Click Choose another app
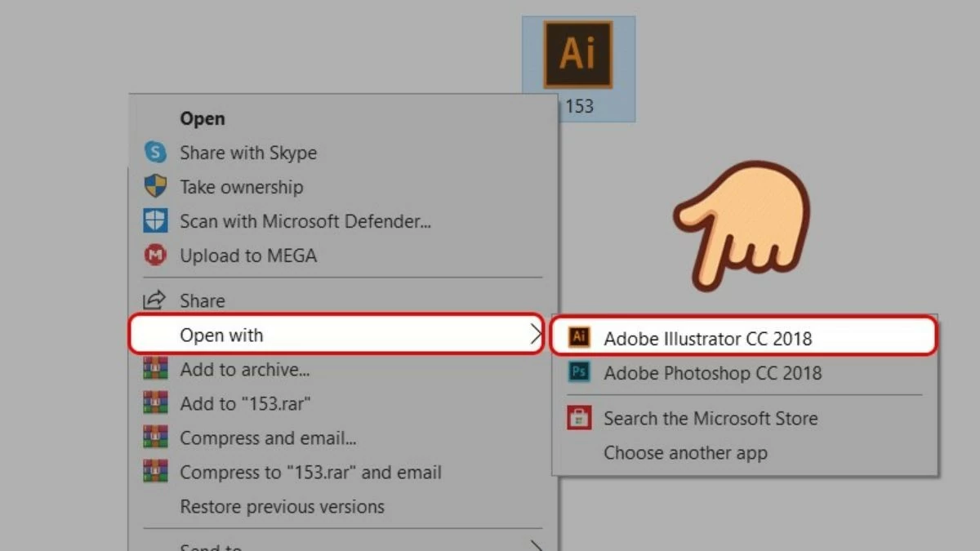The height and width of the screenshot is (551, 980). 685,452
